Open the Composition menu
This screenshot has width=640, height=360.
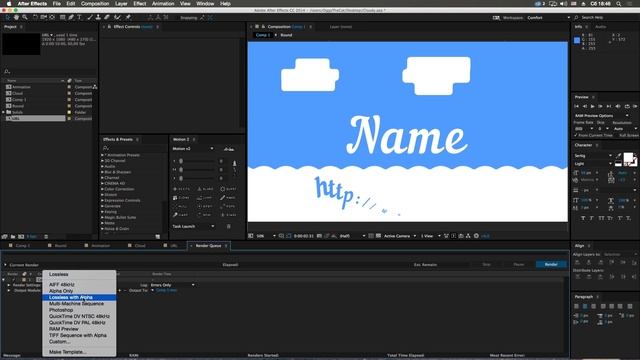pos(95,4)
